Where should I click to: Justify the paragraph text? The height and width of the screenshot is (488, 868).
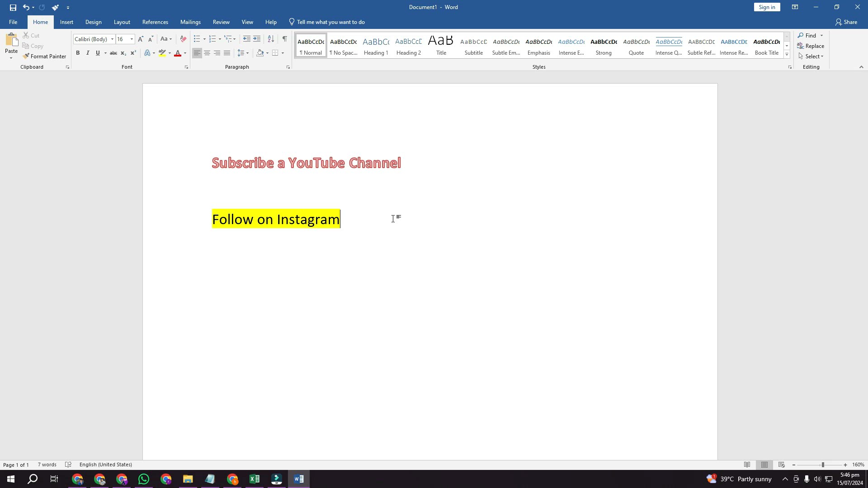(227, 53)
